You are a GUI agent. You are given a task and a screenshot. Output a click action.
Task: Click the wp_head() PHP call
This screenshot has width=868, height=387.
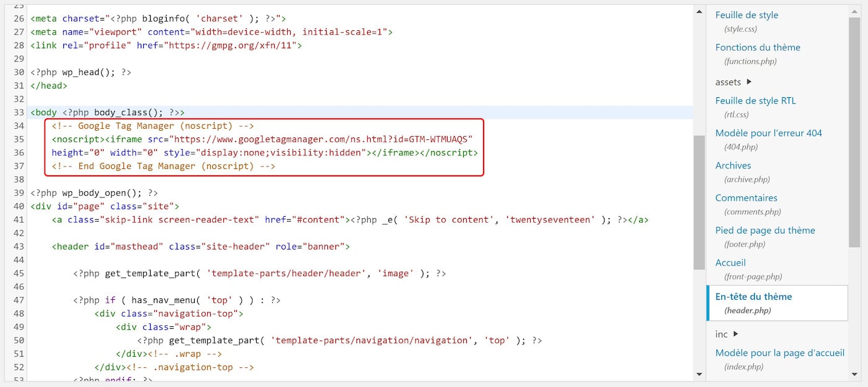pos(81,72)
